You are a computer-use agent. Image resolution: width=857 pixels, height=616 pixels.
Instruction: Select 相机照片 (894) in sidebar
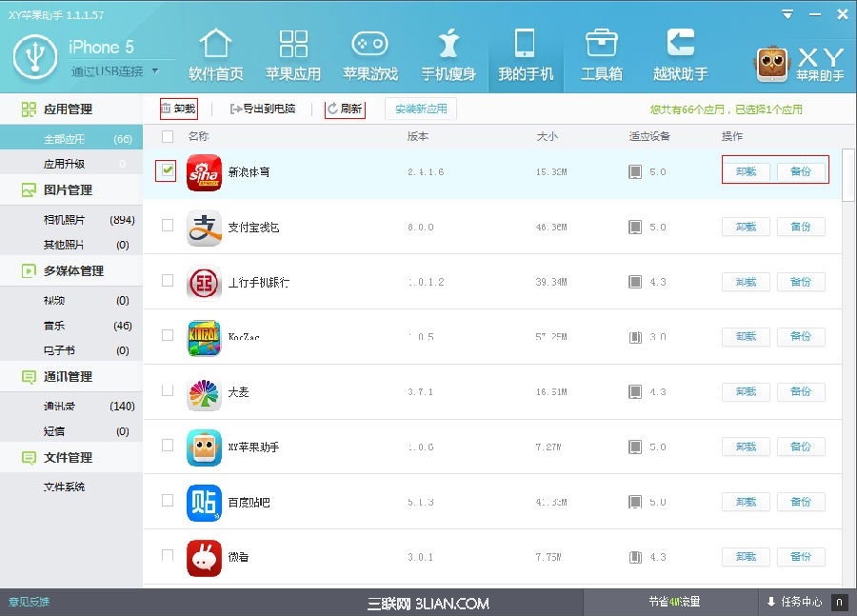point(71,220)
